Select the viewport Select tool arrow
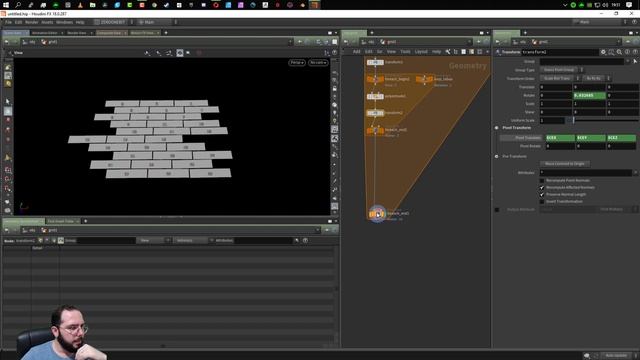This screenshot has height=360, width=640. coord(8,101)
